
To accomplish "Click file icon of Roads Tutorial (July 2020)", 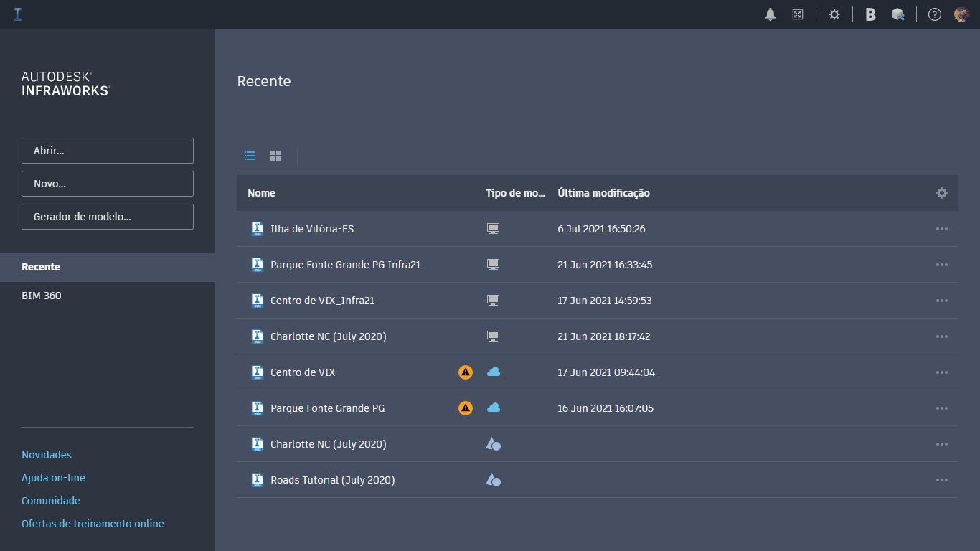I will coord(258,480).
